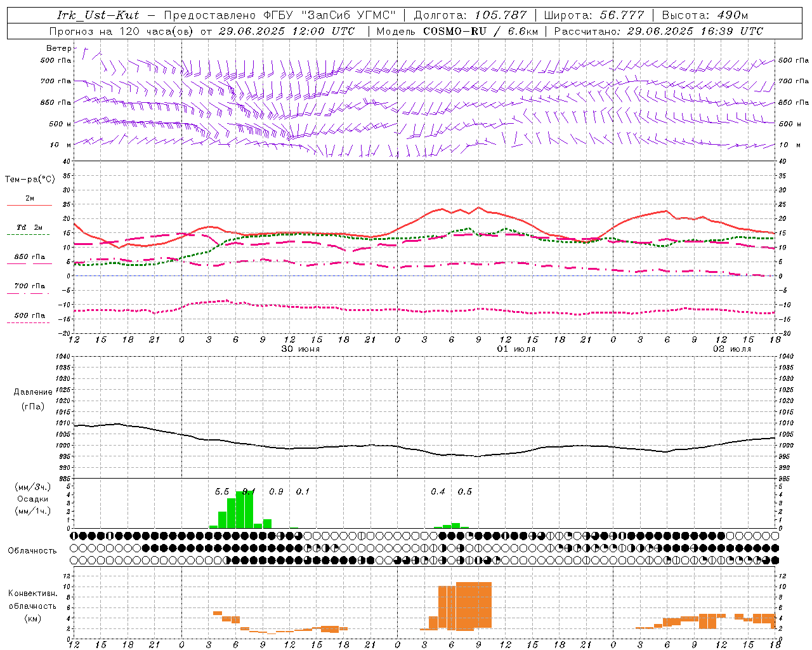
Task: Click the Тем-ра(°C) panel label
Action: click(30, 180)
